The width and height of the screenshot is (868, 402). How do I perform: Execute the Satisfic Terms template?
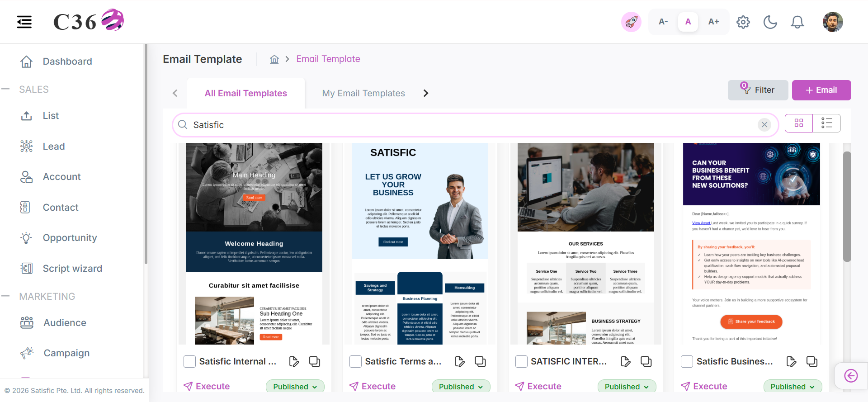click(x=373, y=387)
